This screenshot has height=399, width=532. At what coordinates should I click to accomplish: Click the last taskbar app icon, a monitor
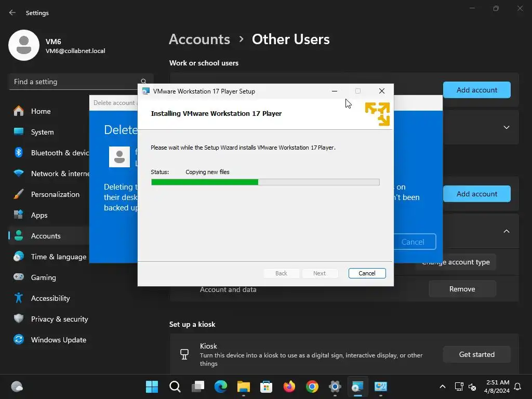pos(381,387)
